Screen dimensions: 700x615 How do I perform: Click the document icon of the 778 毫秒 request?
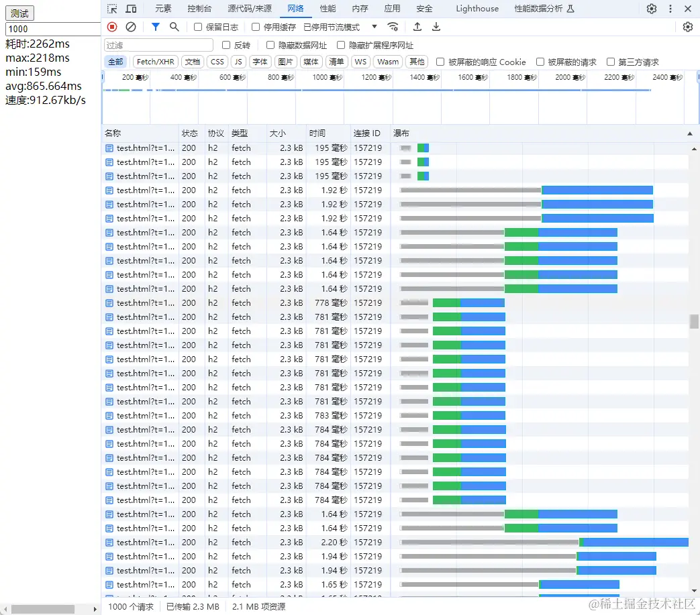109,303
